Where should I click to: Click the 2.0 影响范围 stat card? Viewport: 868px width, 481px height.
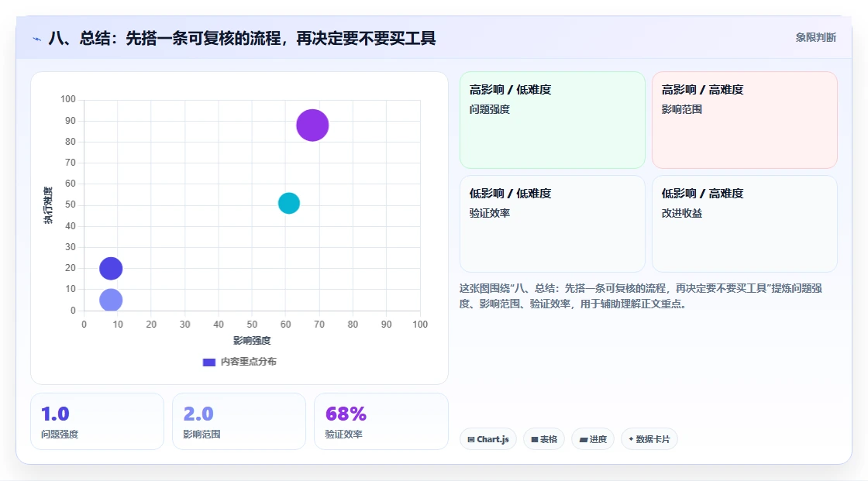pos(239,421)
